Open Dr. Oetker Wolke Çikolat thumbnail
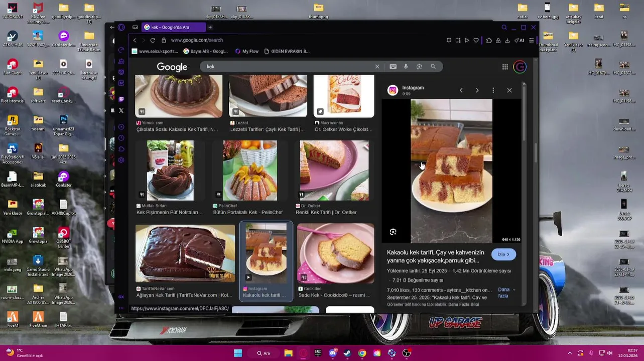Image resolution: width=644 pixels, height=361 pixels. [344, 96]
